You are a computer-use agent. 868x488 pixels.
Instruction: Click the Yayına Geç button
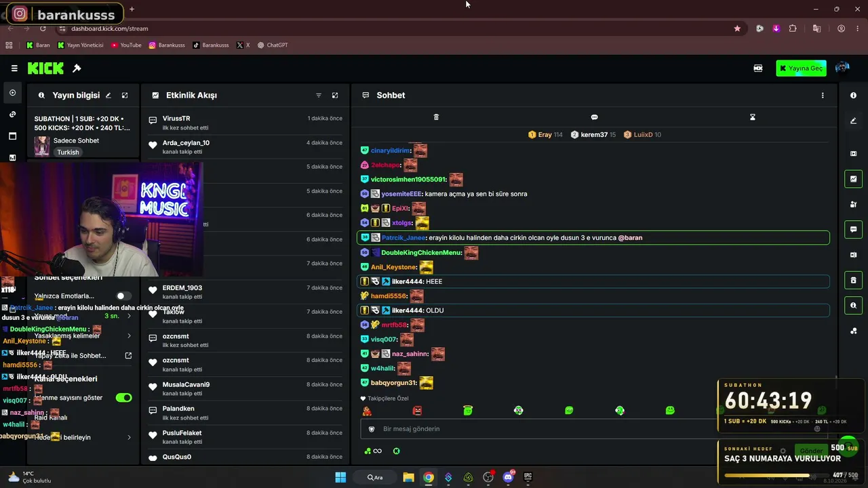[x=801, y=68]
